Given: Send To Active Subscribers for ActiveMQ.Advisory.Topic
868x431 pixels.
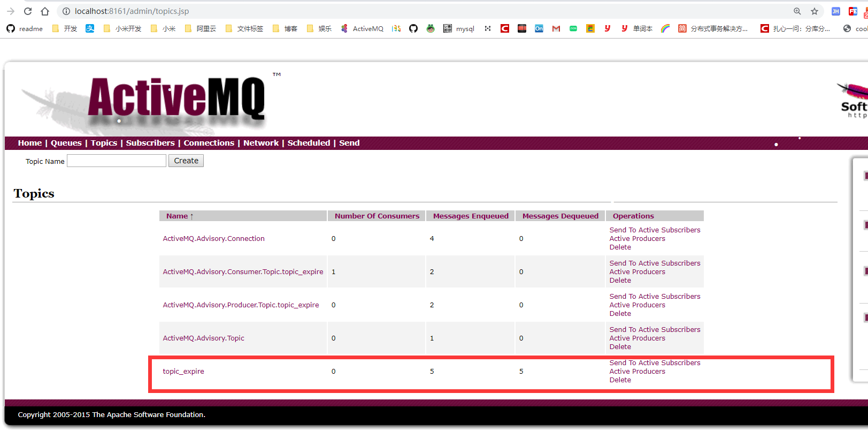Looking at the screenshot, I should click(x=655, y=330).
